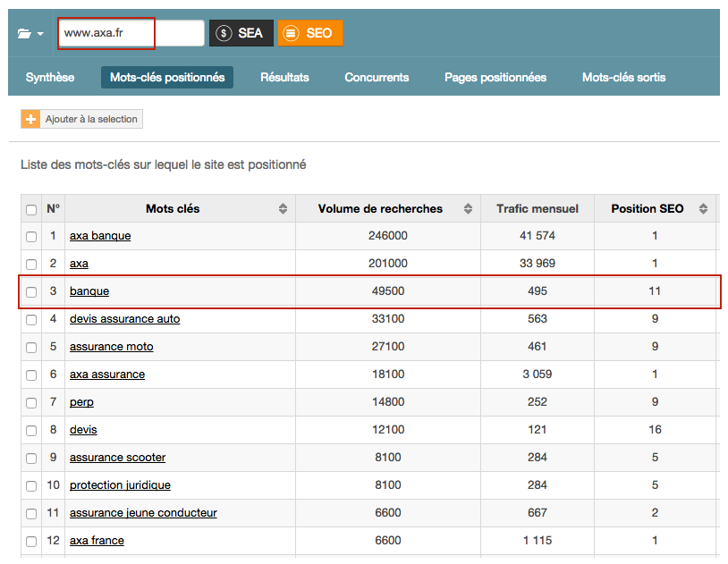Open the row 8 devis keyword link
The width and height of the screenshot is (728, 564).
[83, 430]
